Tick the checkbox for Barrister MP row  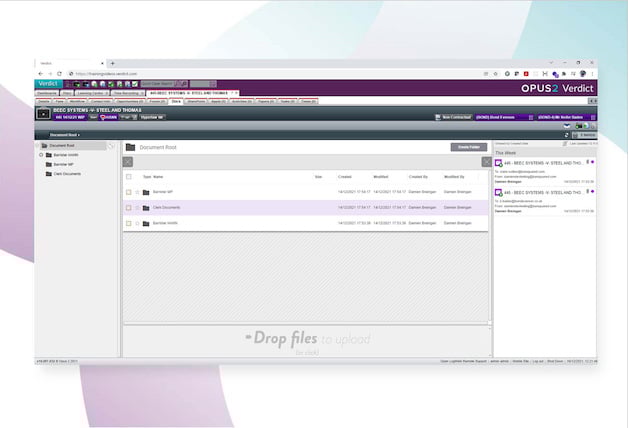coord(128,191)
